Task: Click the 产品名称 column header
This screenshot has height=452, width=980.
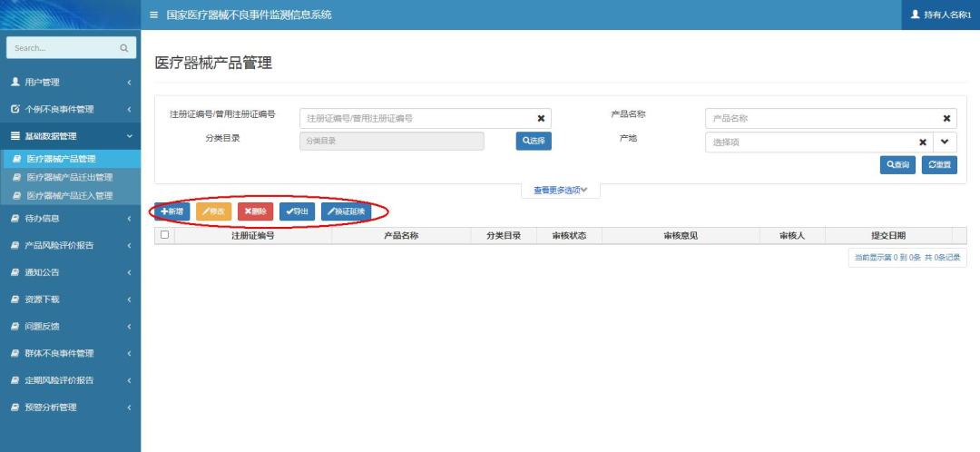Action: pyautogui.click(x=401, y=236)
